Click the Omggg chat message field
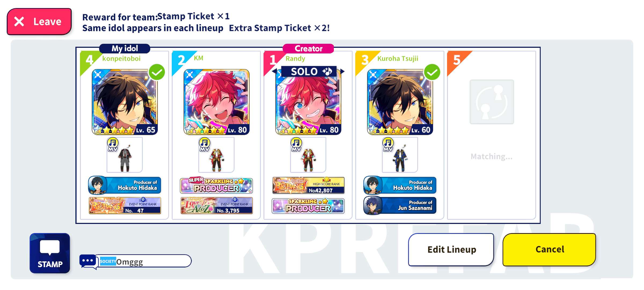Viewport: 644px width, 290px height. pyautogui.click(x=143, y=261)
